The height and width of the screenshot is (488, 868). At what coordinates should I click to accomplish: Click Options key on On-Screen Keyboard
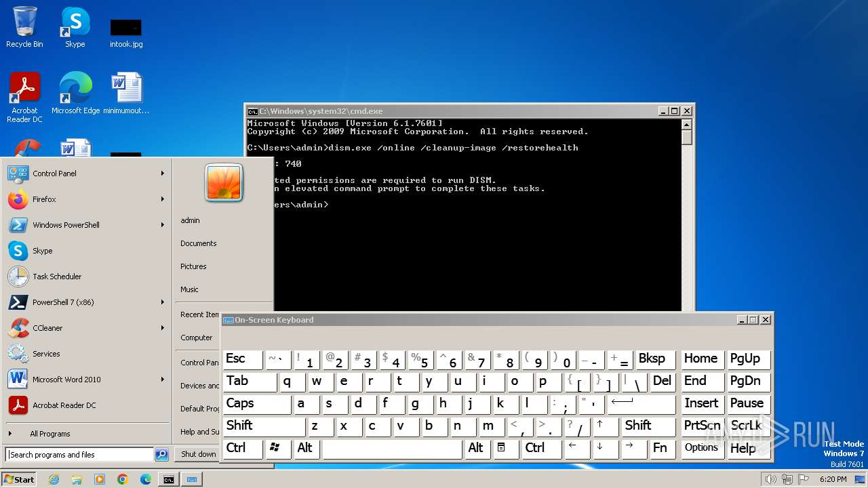tap(703, 449)
